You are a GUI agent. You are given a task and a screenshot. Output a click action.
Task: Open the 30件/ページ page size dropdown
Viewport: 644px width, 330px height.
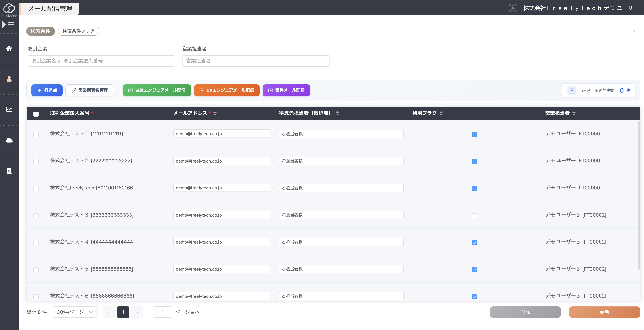(x=75, y=312)
